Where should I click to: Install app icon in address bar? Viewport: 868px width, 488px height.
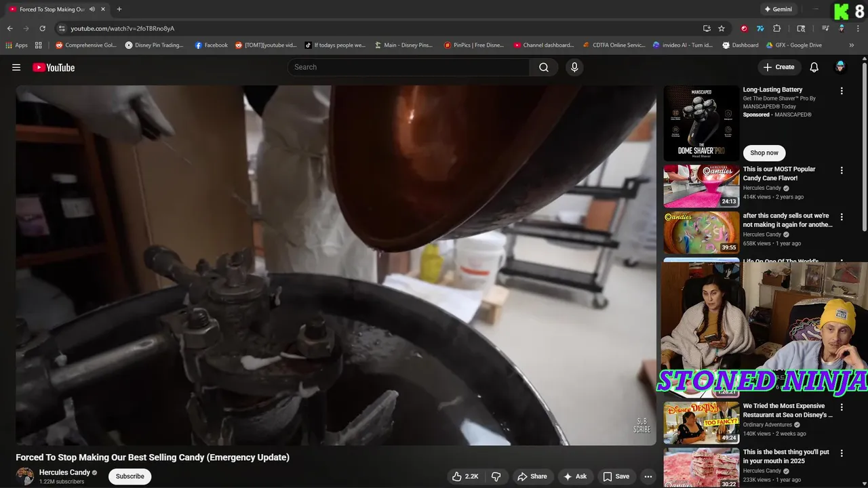(707, 28)
